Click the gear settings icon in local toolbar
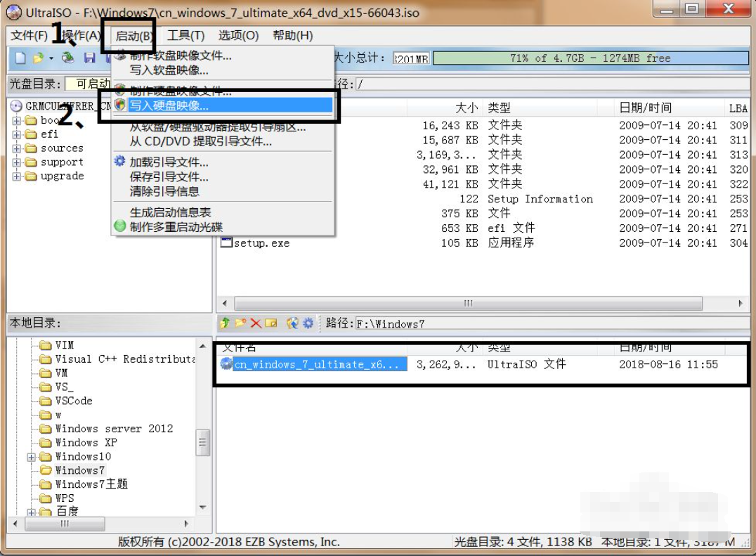The width and height of the screenshot is (756, 556). point(308,323)
